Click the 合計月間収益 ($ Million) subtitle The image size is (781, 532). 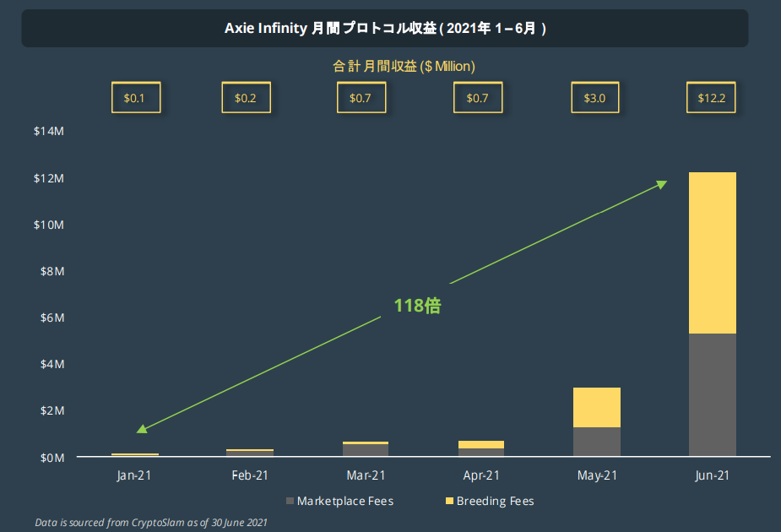click(x=404, y=66)
